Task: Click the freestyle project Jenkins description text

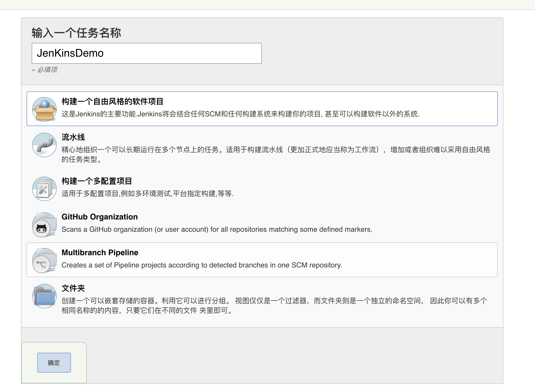Action: (240, 114)
